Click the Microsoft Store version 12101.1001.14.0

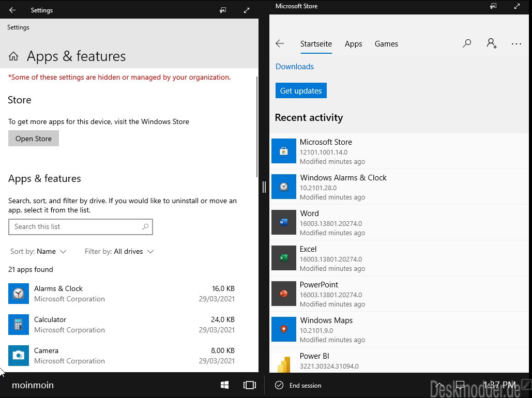pyautogui.click(x=324, y=152)
